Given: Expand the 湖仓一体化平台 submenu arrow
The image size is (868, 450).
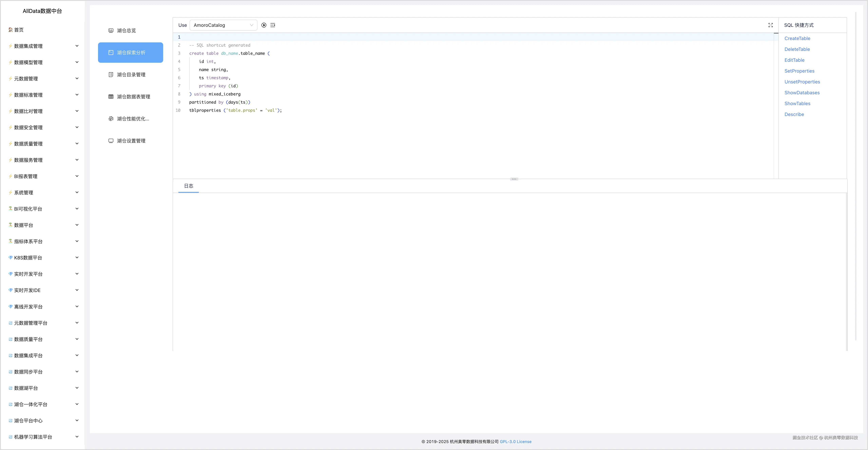Looking at the screenshot, I should point(77,404).
